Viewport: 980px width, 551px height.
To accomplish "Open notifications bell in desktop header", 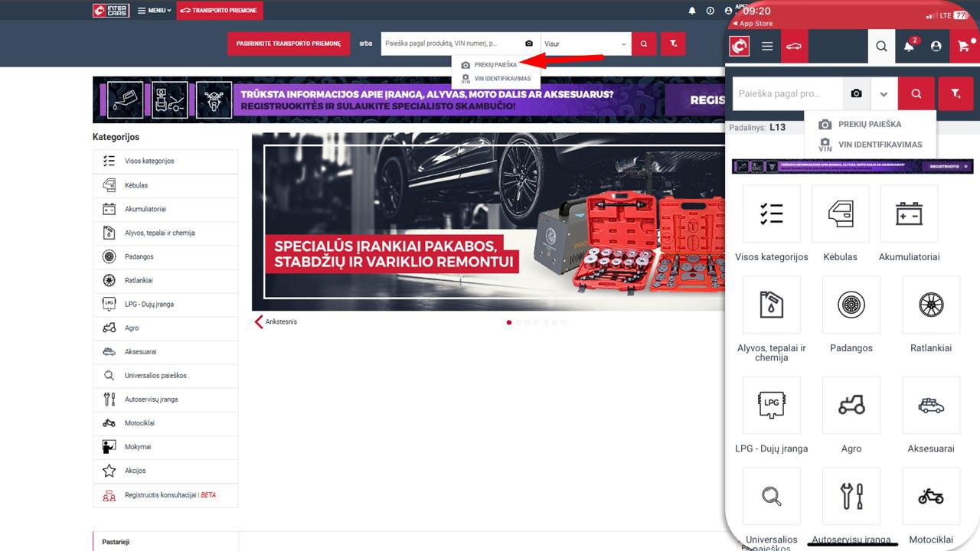I will point(692,11).
